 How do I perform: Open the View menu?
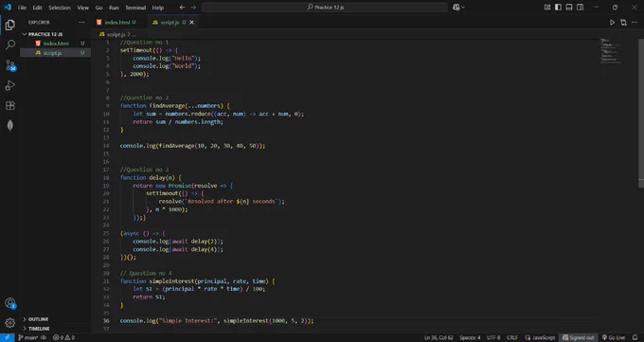point(82,8)
